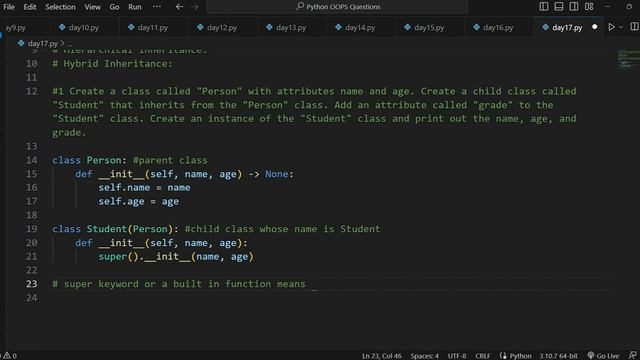The width and height of the screenshot is (640, 360).
Task: Open the Selection menu
Action: pos(60,7)
